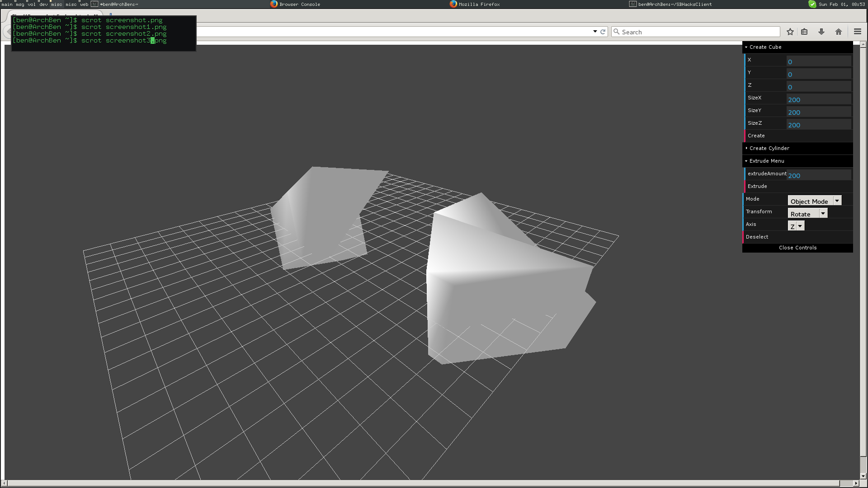
Task: Reload the current page
Action: 603,32
